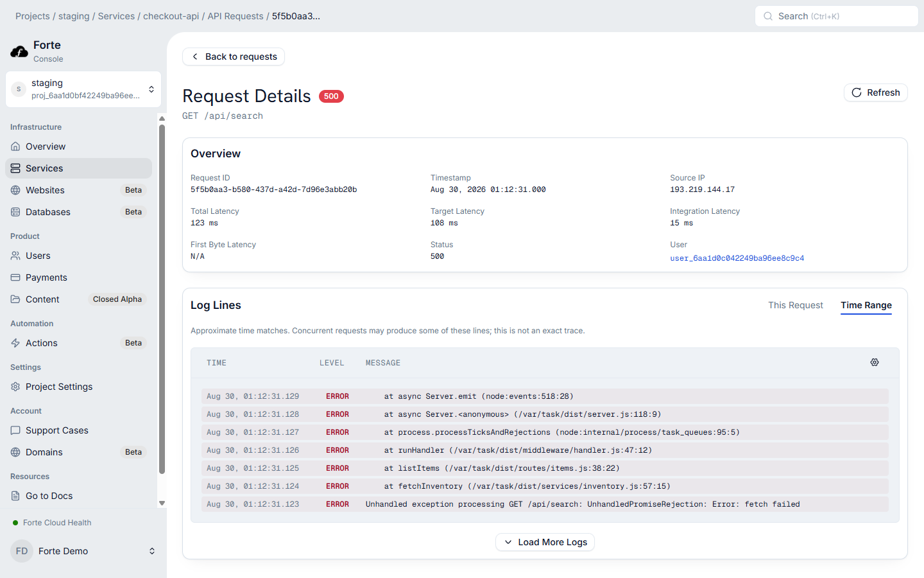Open user_6aa1d0c042249ba96ee8c9c4 link
Viewport: 924px width, 578px height.
737,258
